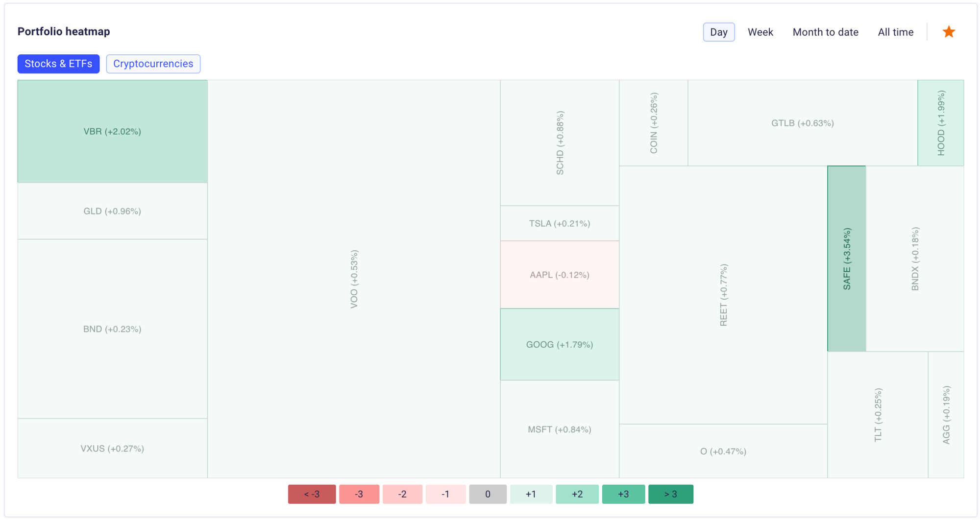Screen dimensions: 980x520
Task: Click the GLD (+0.96%) heatmap tile
Action: (x=112, y=211)
